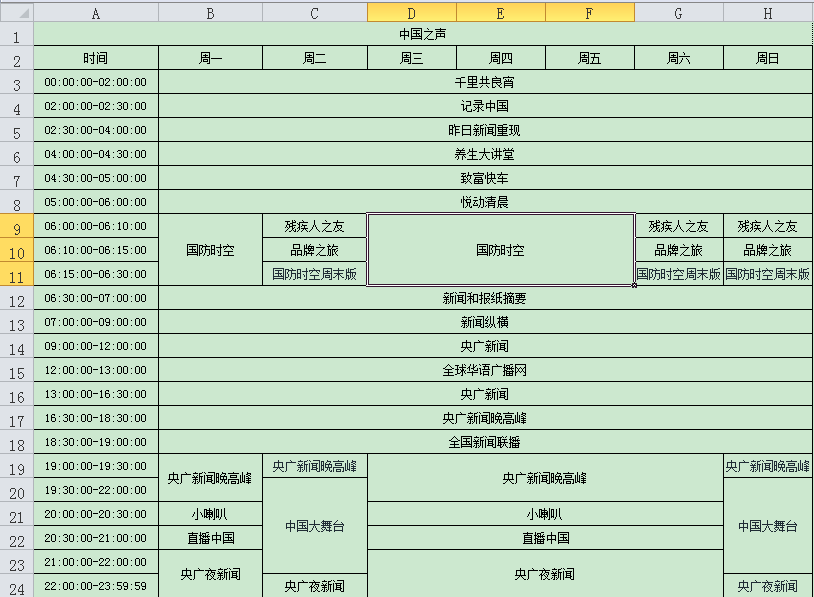
Task: Click Monday's 央广新闻晚高峰 cell
Action: [211, 478]
